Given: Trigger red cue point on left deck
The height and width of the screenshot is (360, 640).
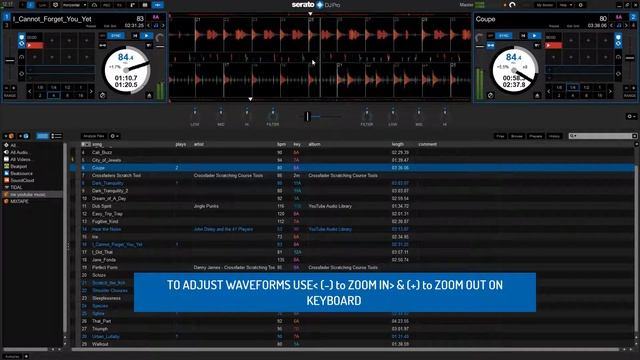Looking at the screenshot, I should pos(35,45).
